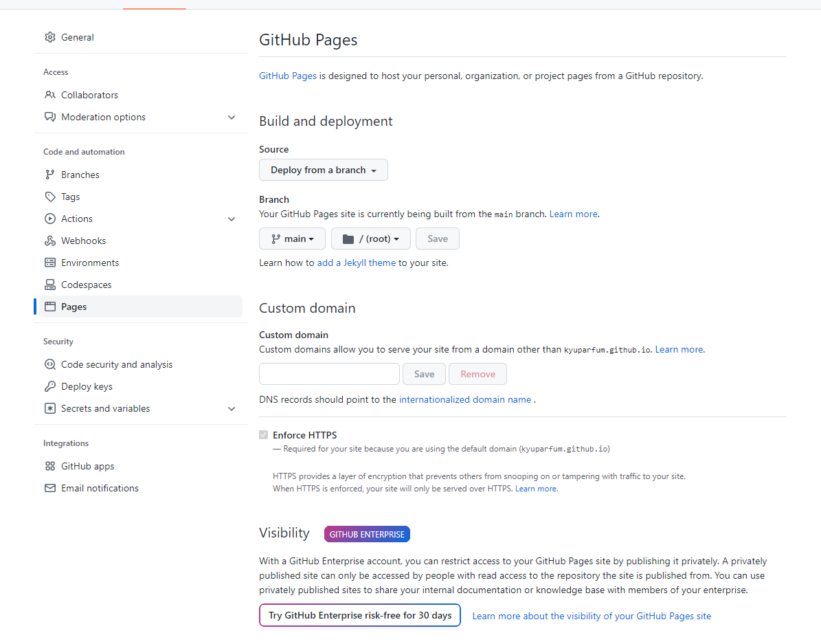Toggle the Enforce HTTPS checkbox

[263, 434]
